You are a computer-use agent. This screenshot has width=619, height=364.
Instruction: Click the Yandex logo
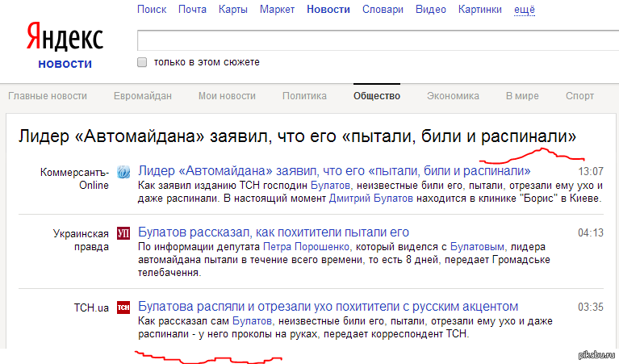coord(65,38)
